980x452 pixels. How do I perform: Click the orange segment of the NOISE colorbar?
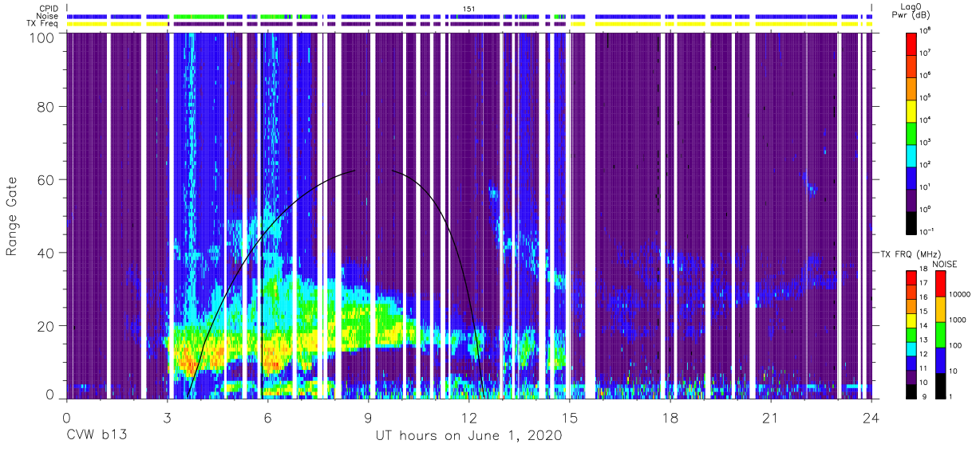tap(939, 309)
